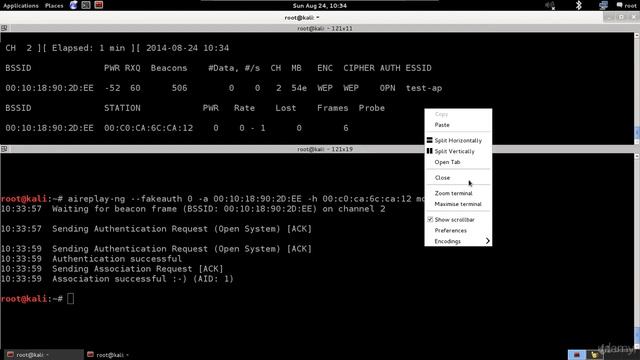This screenshot has width=640, height=360.
Task: Click the terminal cursor at the root@kali prompt
Action: 71,299
